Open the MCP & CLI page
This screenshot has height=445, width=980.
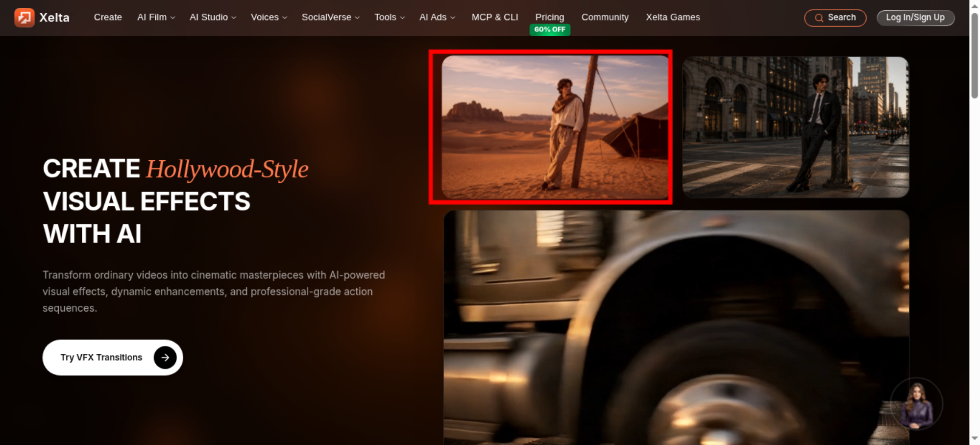click(495, 17)
